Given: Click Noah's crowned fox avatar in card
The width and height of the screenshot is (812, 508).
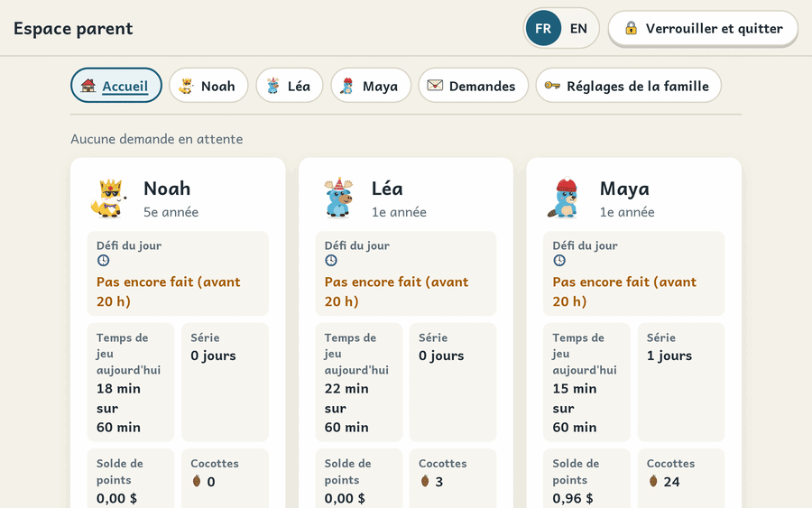Looking at the screenshot, I should pos(108,199).
